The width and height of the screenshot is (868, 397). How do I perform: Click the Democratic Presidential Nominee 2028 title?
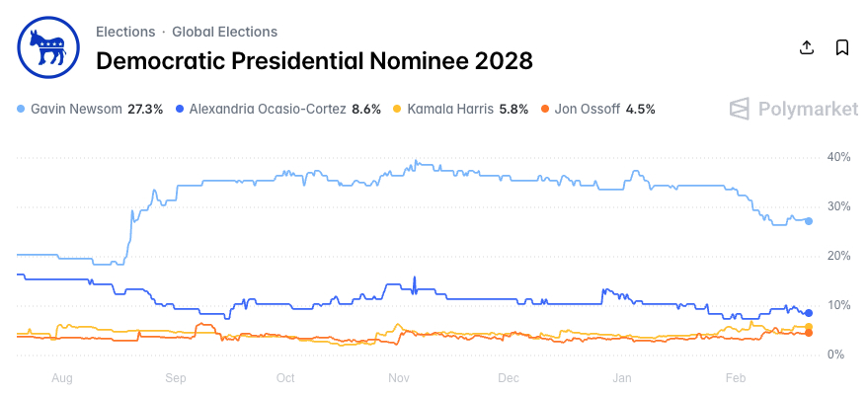[x=314, y=61]
